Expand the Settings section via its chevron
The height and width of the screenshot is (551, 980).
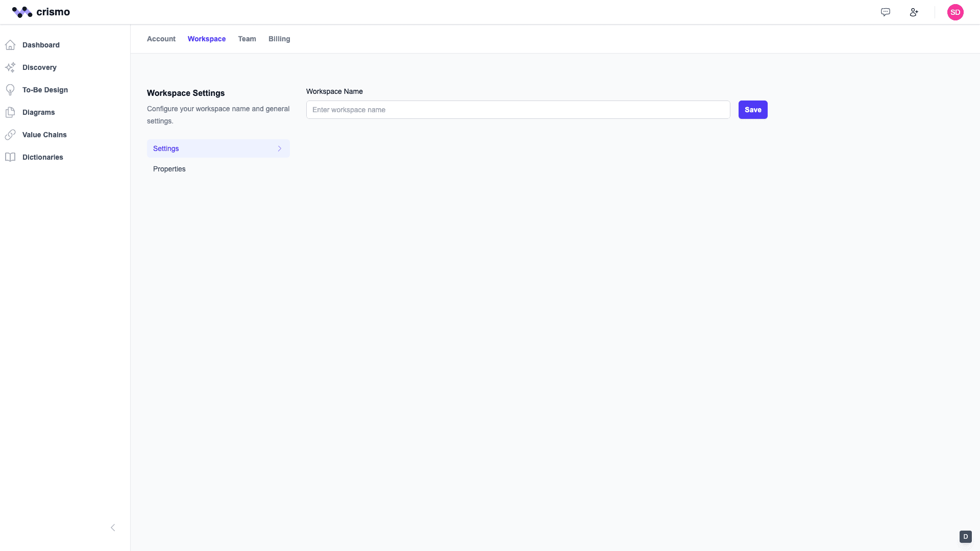(x=279, y=148)
